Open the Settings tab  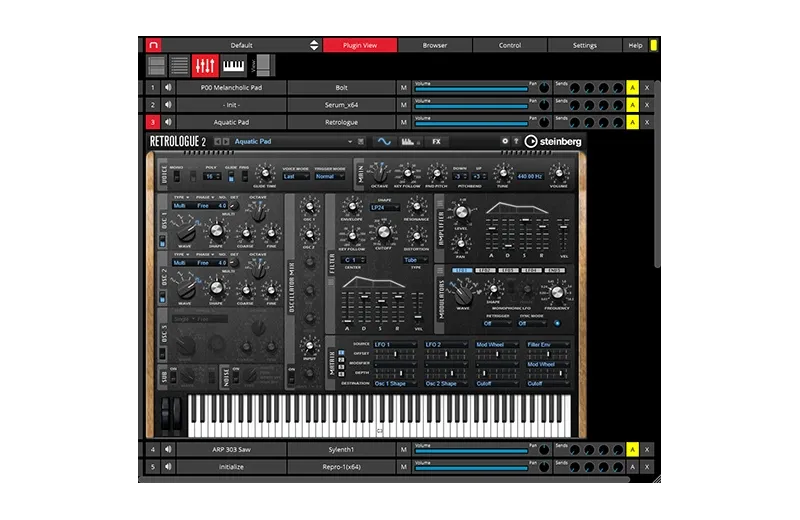click(x=585, y=45)
